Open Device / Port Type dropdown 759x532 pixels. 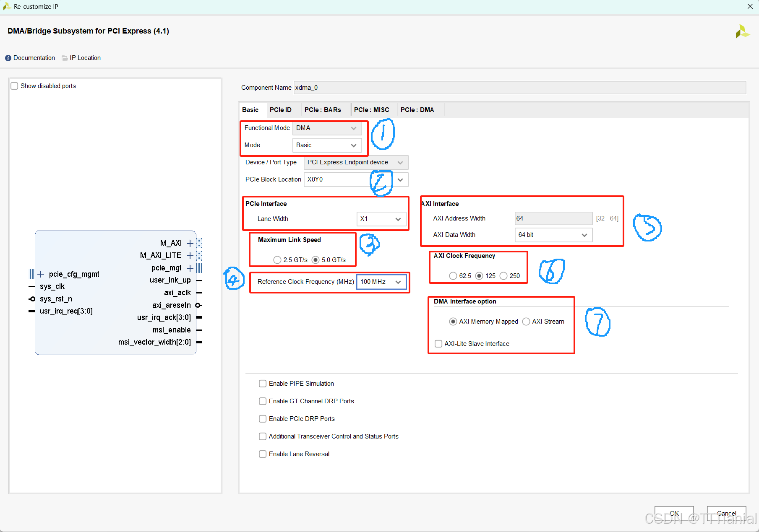[x=356, y=162]
